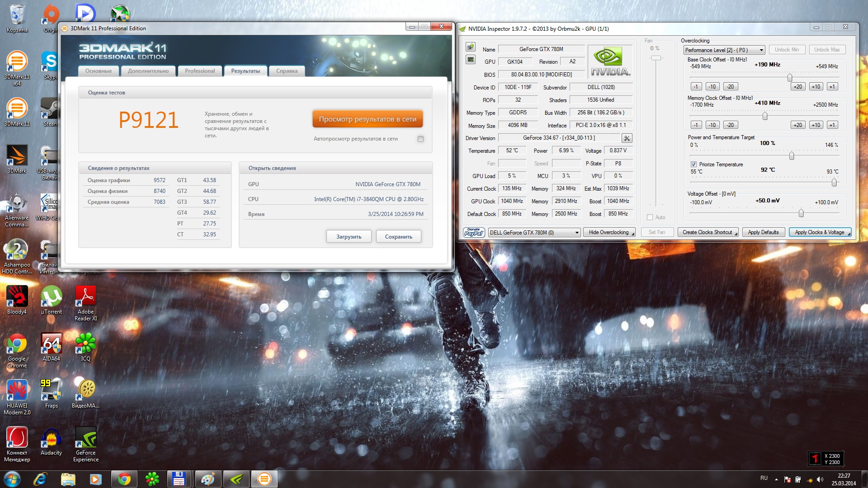Select the Fraps desktop shortcut
The image size is (868, 488).
(x=52, y=394)
